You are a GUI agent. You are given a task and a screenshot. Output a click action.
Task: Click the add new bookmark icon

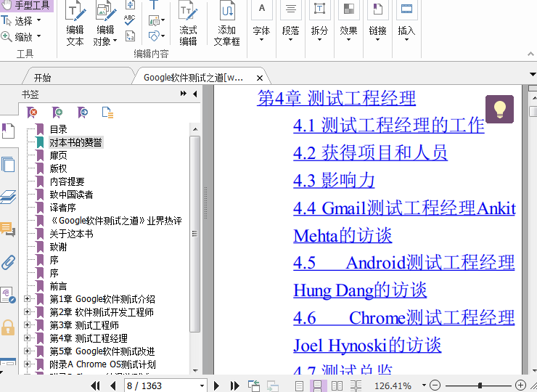(57, 113)
